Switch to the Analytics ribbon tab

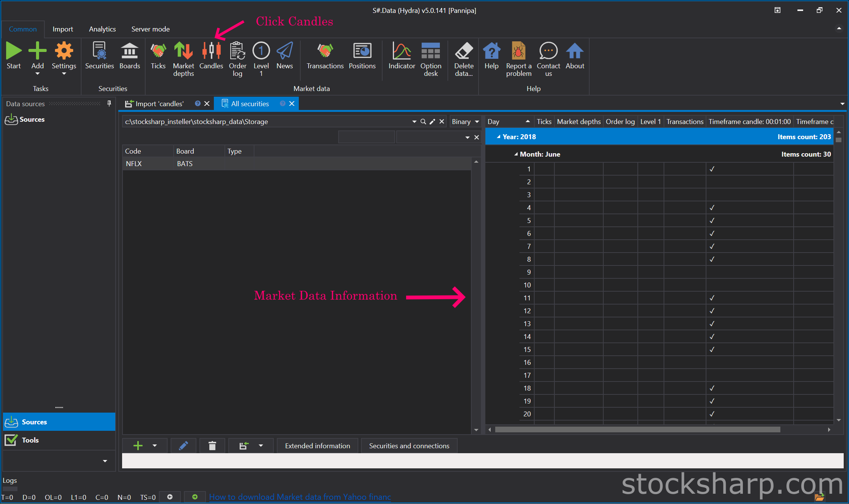[x=102, y=29]
